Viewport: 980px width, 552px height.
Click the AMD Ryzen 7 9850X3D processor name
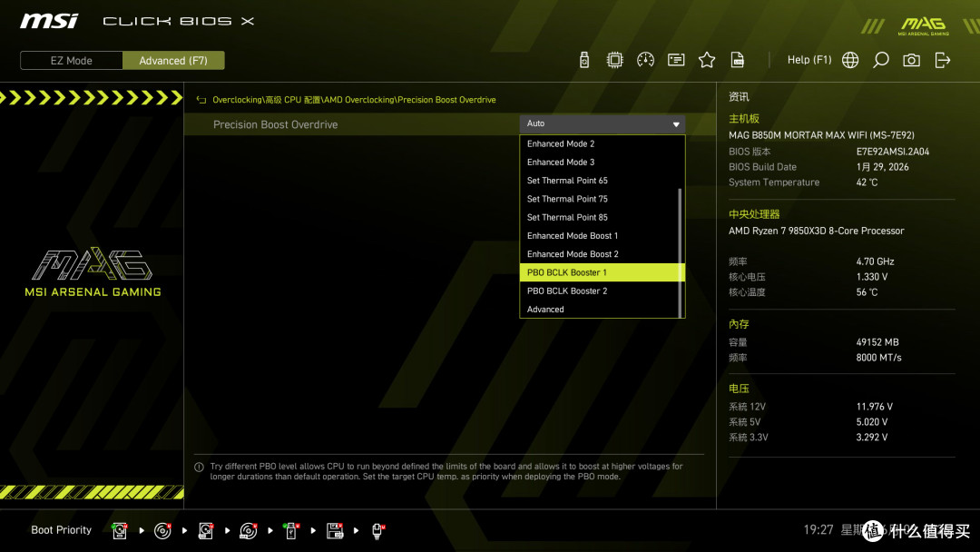817,231
